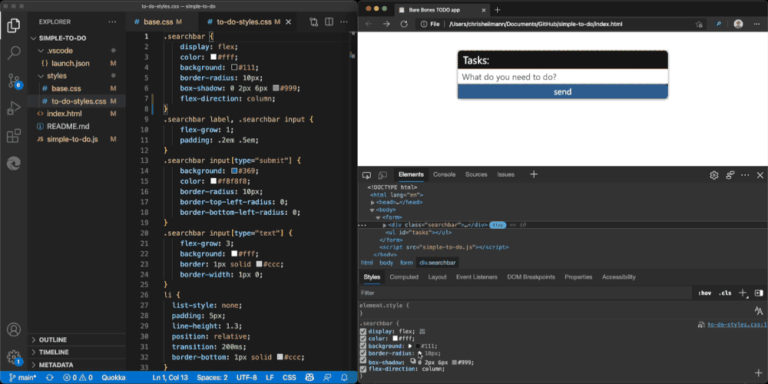The width and height of the screenshot is (768, 384).
Task: Click the CSS language mode in the status bar
Action: [289, 378]
